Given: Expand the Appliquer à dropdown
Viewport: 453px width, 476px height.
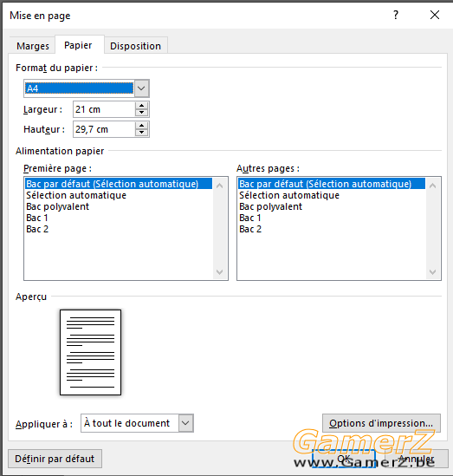Looking at the screenshot, I should pos(185,423).
